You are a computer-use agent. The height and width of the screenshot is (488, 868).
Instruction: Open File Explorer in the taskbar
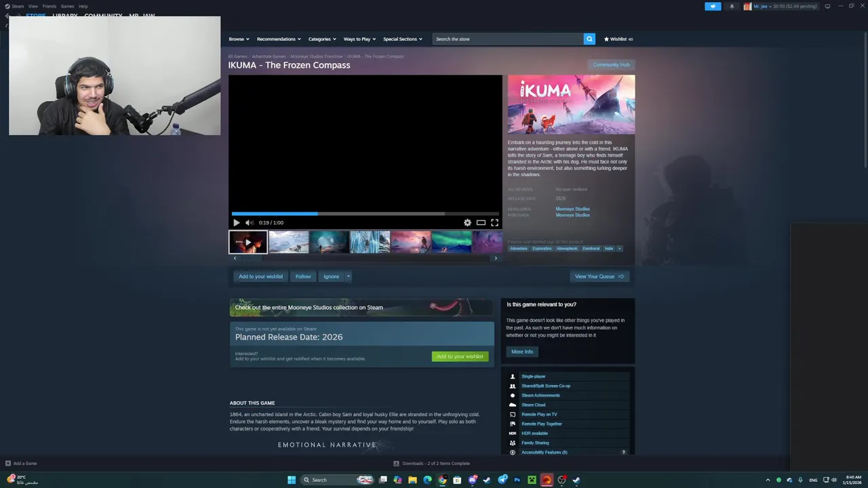412,480
